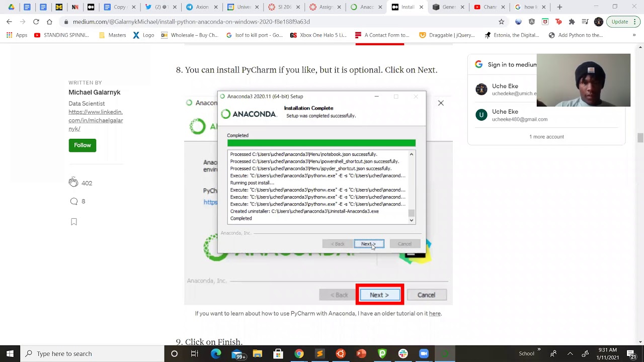Screen dimensions: 644x362
Task: Switch to the 'Copy' Google Docs tab
Action: (x=119, y=7)
